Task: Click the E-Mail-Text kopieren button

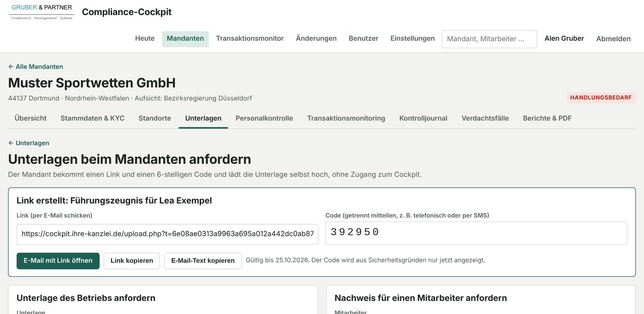Action: point(203,261)
